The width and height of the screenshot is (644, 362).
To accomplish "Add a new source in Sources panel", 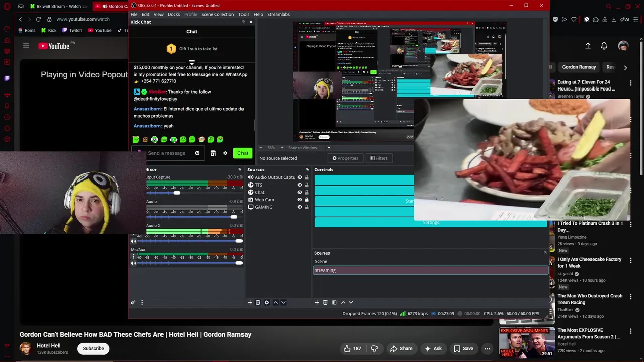I will tap(250, 302).
